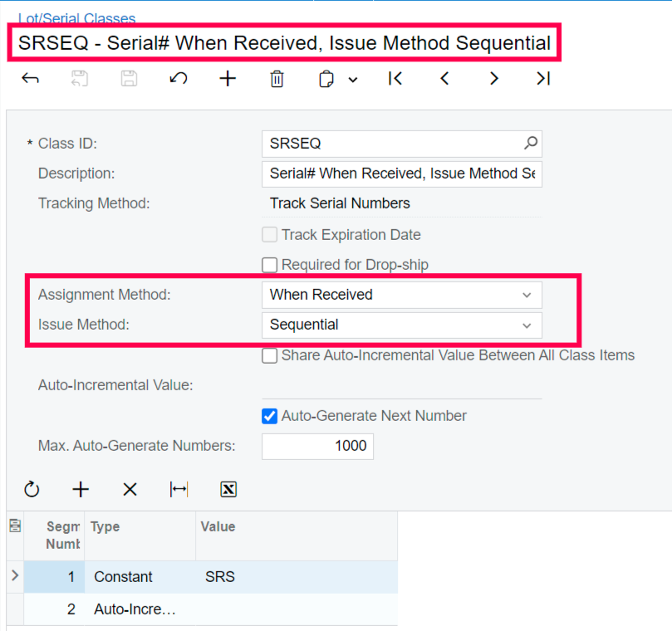Image resolution: width=672 pixels, height=631 pixels.
Task: Delete the record with the trash icon
Action: (x=277, y=79)
